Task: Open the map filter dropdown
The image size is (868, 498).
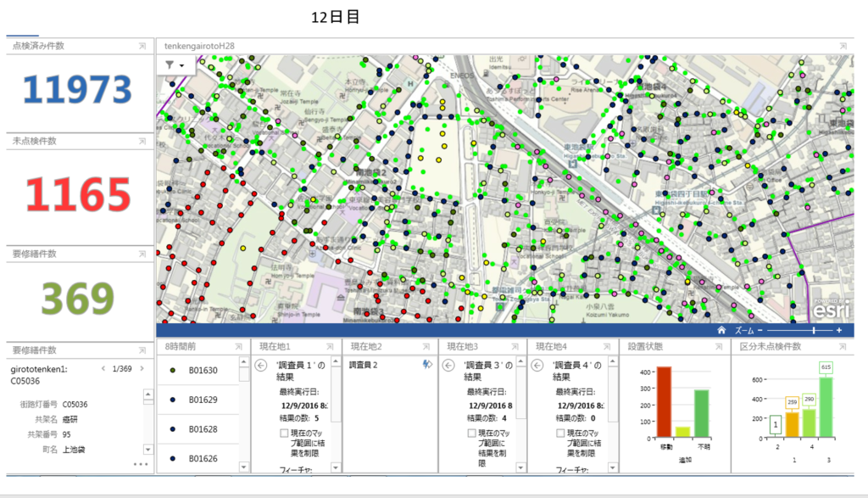Action: click(175, 65)
